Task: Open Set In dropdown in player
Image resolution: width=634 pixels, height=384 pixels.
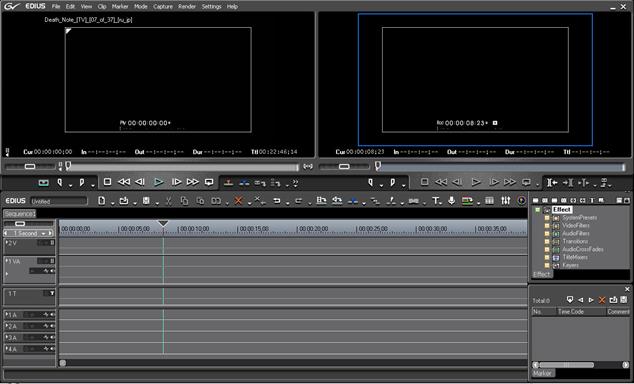Action: (70, 186)
